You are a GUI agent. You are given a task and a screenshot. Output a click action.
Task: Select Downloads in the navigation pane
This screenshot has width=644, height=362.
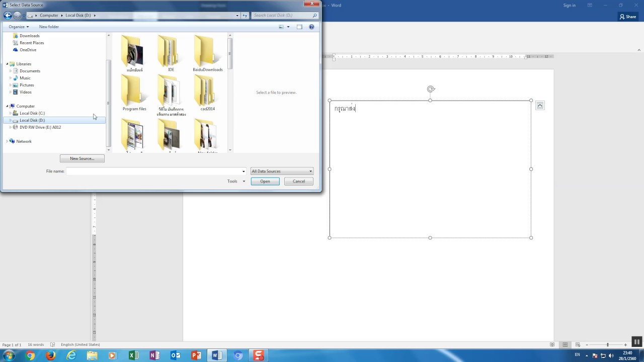30,36
